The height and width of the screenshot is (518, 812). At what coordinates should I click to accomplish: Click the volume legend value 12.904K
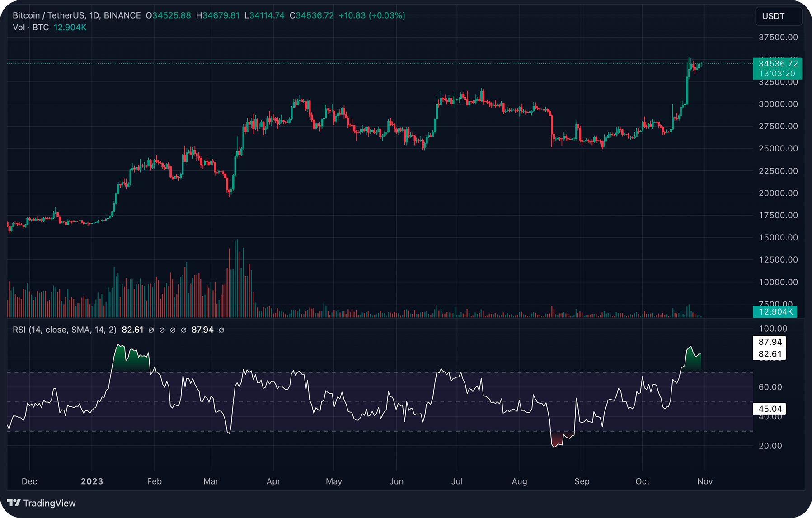click(x=70, y=28)
